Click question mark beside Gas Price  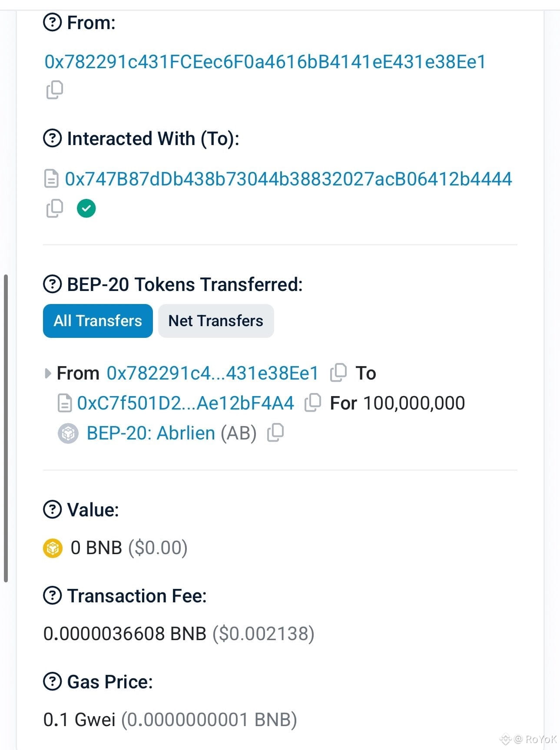pos(53,681)
